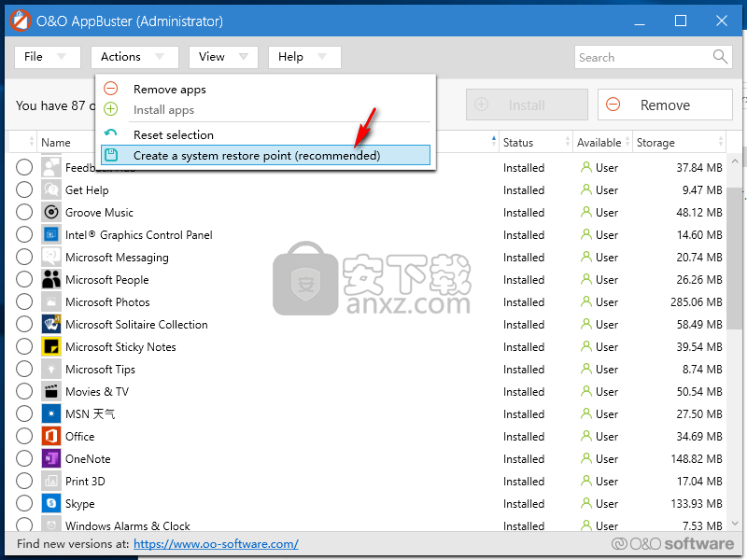Screen dimensions: 747x560
Task: Open the Help dropdown menu
Action: pos(304,57)
